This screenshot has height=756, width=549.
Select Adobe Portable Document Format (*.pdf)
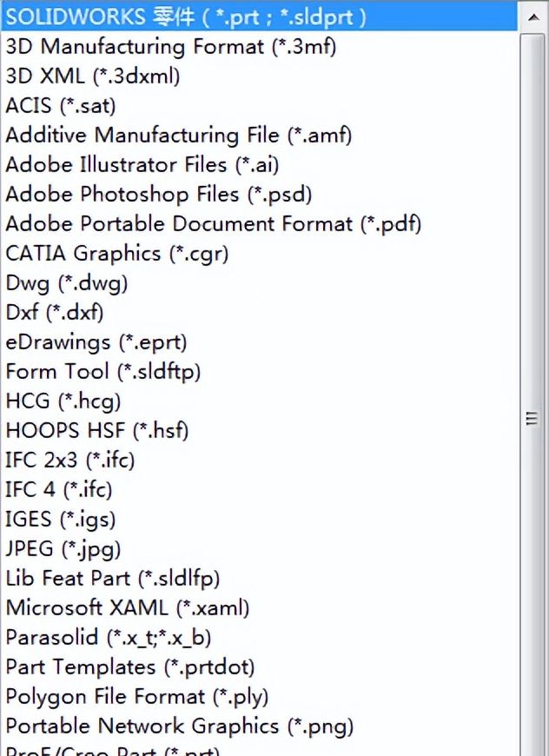pyautogui.click(x=213, y=223)
